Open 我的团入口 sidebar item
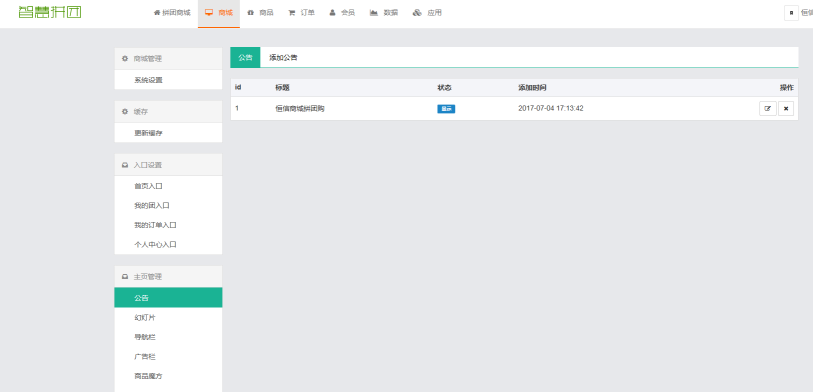 pyautogui.click(x=168, y=205)
